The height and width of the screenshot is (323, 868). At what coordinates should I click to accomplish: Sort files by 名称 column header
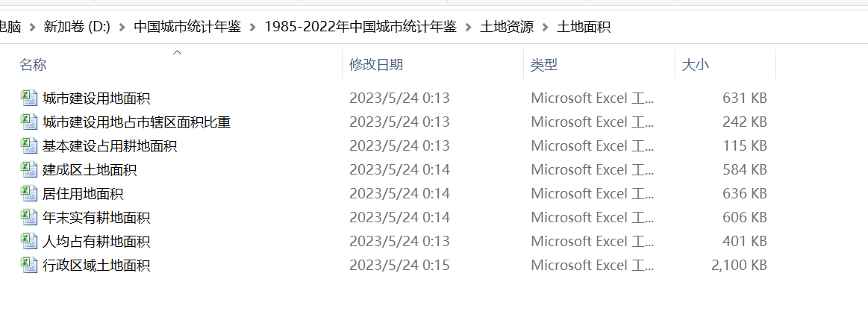coord(33,65)
